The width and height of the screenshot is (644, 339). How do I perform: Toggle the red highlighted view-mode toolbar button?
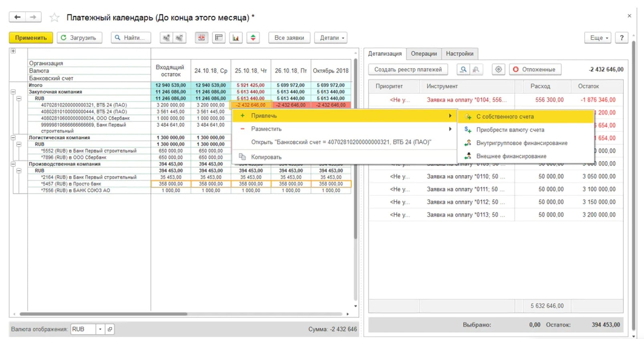tap(202, 38)
